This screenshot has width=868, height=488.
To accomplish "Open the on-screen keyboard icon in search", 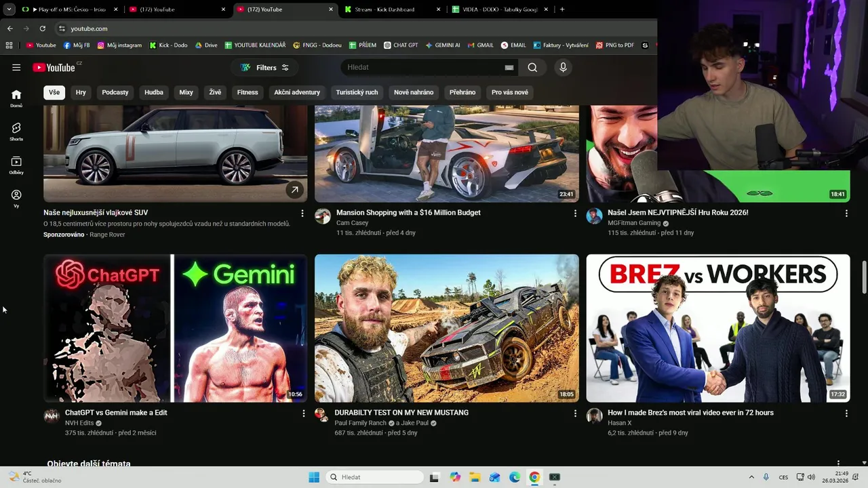I will tap(509, 68).
